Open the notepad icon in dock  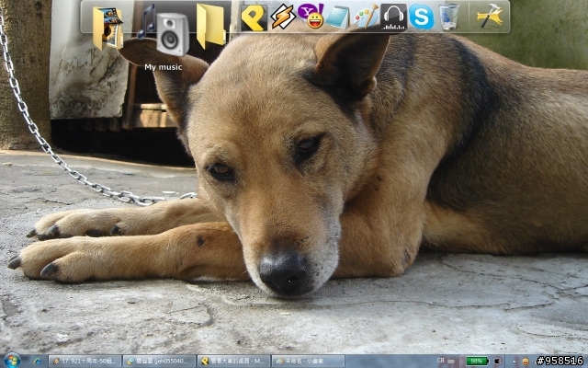click(x=338, y=17)
